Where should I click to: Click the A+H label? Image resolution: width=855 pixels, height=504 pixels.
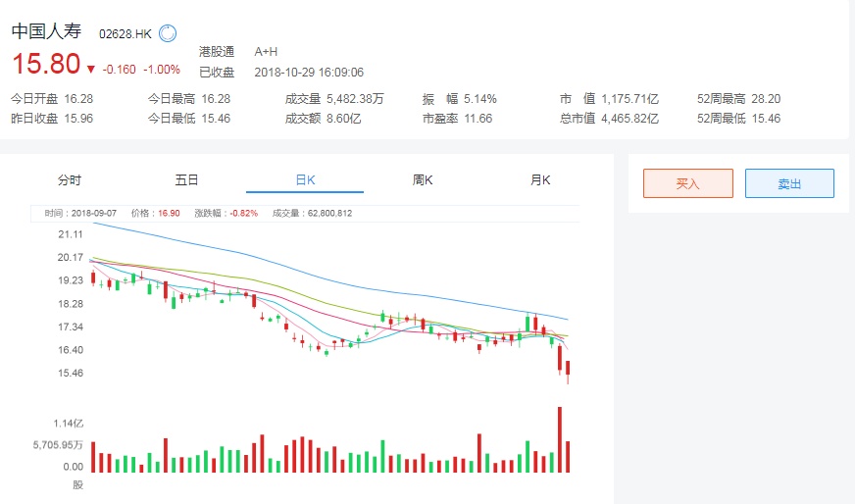(266, 51)
